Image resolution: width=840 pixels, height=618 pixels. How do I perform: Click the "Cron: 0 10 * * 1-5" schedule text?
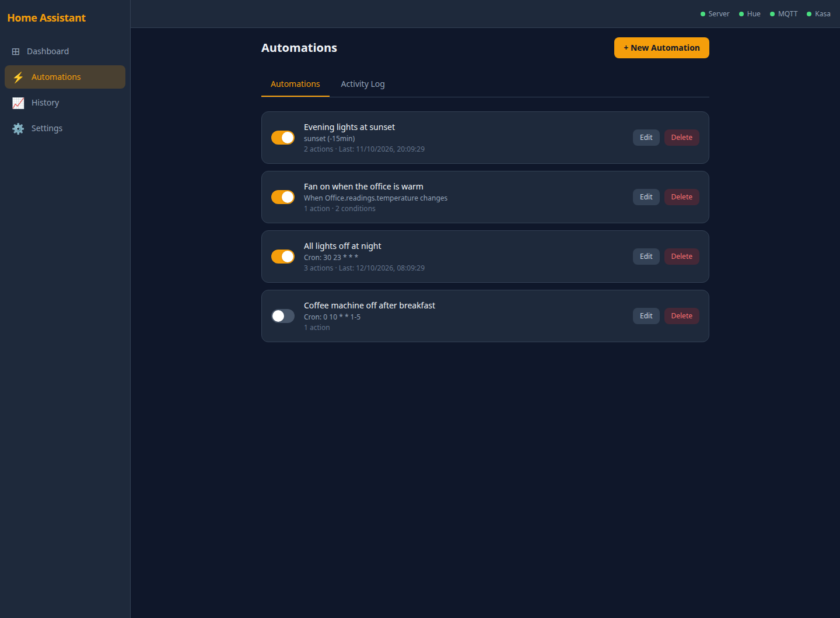pyautogui.click(x=332, y=317)
